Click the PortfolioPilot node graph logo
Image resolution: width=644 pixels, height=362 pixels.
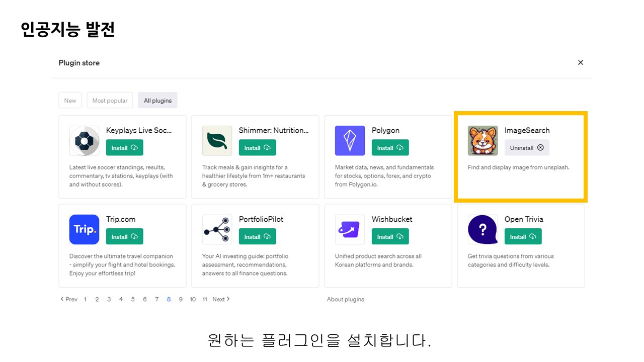tap(217, 230)
